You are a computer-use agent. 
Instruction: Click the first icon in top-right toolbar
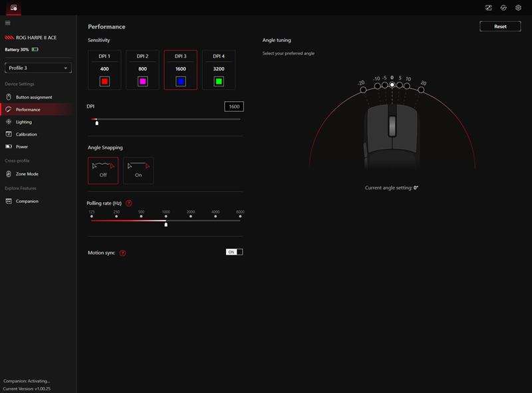(489, 8)
